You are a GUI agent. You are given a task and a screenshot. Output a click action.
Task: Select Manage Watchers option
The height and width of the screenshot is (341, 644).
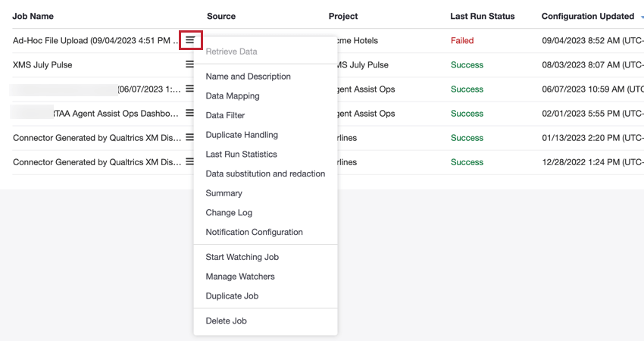(240, 277)
